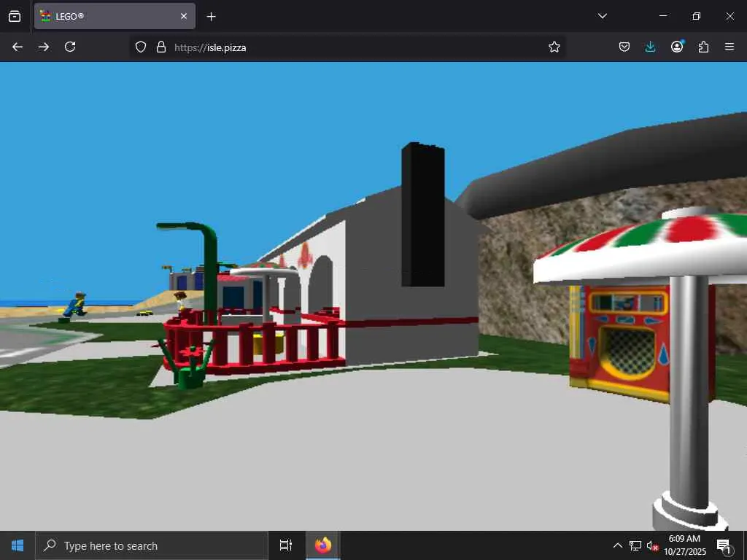
Task: Save page to Pocket
Action: [624, 47]
